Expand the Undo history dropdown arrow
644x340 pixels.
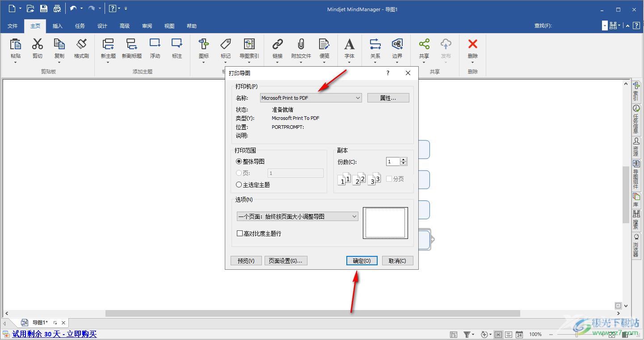tap(81, 8)
